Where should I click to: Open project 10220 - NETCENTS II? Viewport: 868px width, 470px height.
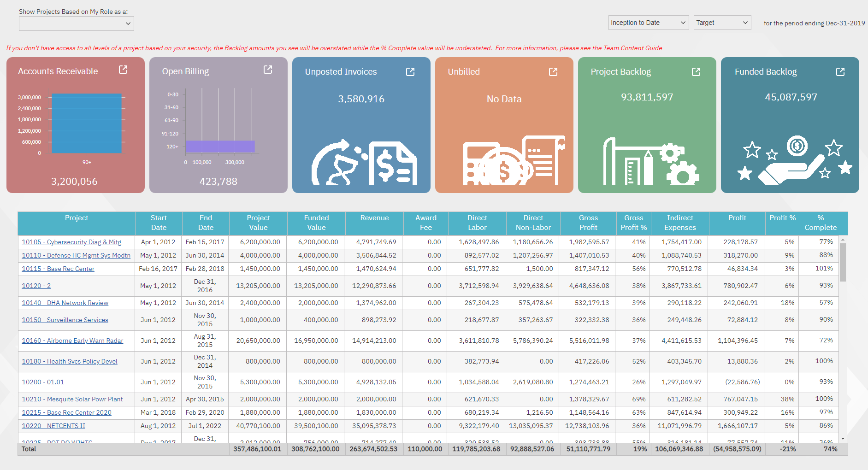(x=53, y=426)
